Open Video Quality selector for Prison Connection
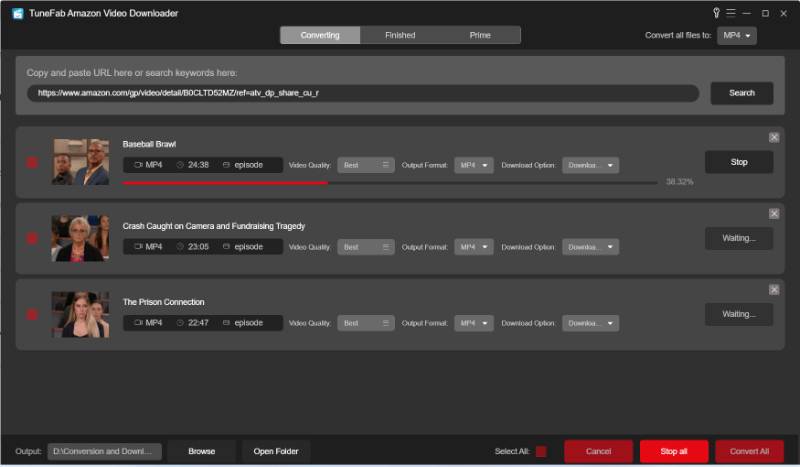800x467 pixels. [366, 323]
